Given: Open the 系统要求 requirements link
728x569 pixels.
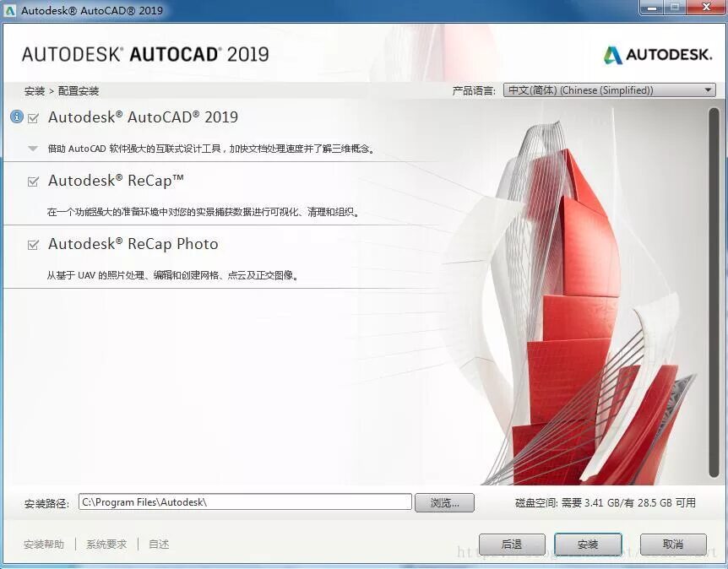Looking at the screenshot, I should point(106,544).
